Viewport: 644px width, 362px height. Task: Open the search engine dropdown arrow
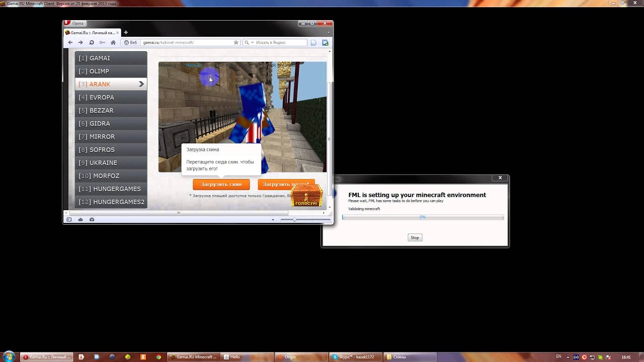pos(252,43)
